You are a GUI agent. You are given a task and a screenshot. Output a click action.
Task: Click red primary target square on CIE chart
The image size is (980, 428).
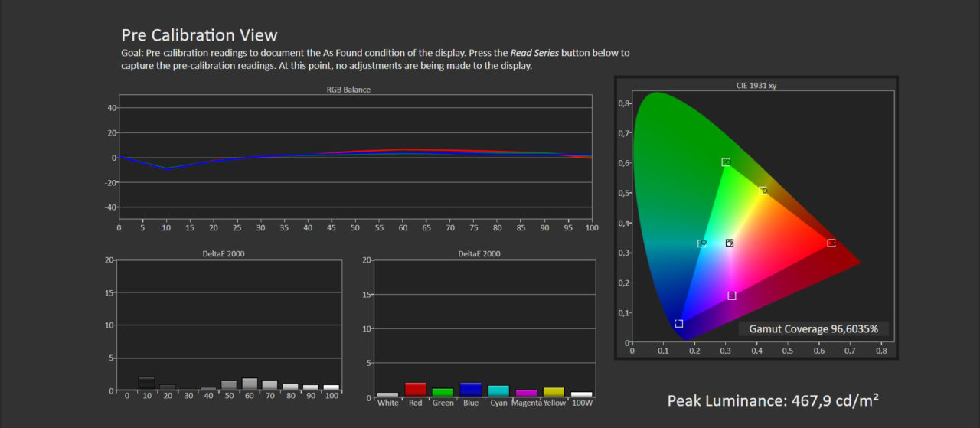point(831,243)
